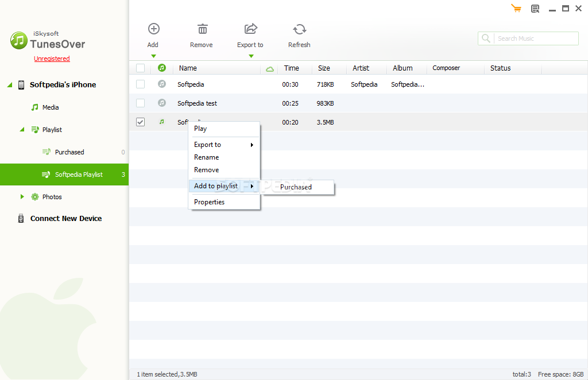Select Media in the sidebar
Screen dimensions: 588x380
coord(51,107)
